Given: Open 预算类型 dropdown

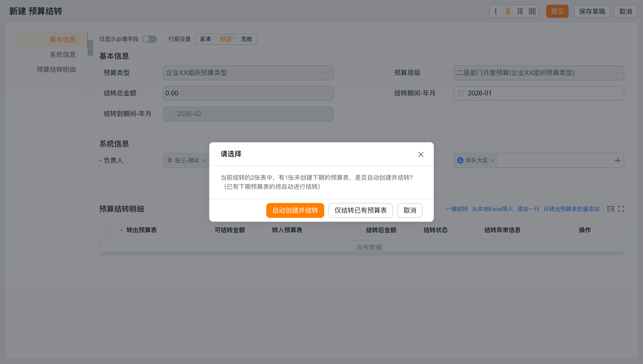Looking at the screenshot, I should 248,73.
